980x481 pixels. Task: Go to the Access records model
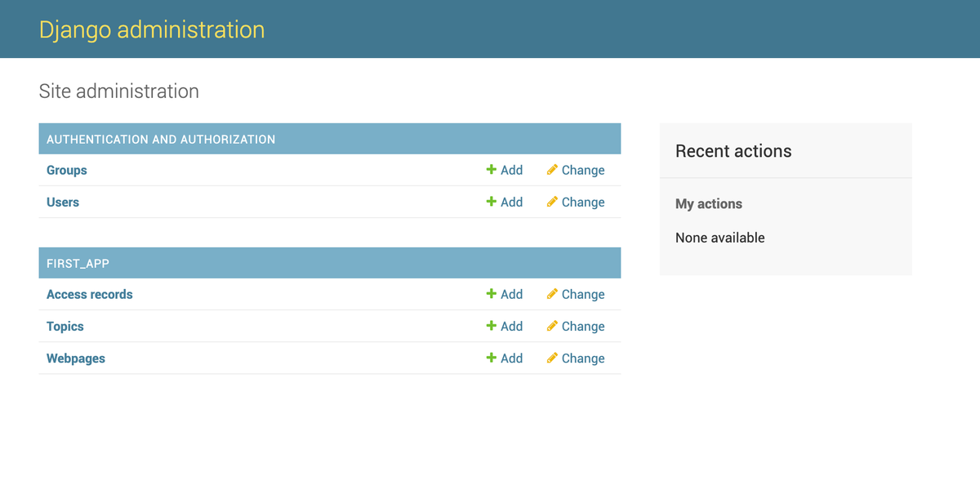pyautogui.click(x=89, y=294)
